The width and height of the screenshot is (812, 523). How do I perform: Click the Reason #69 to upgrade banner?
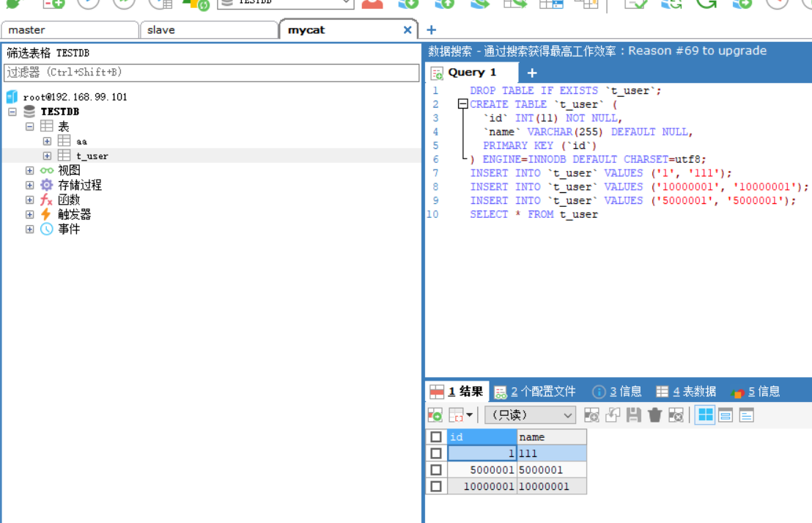click(x=697, y=51)
